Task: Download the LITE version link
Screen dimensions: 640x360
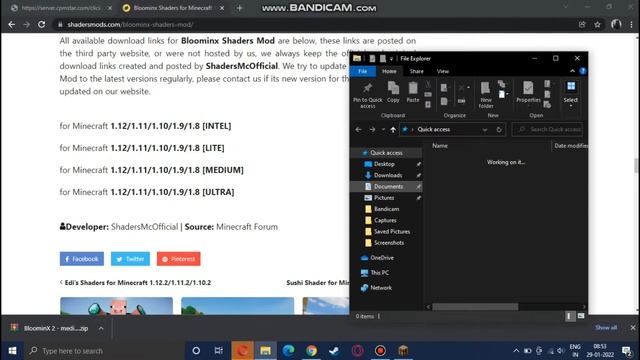Action: click(x=167, y=148)
